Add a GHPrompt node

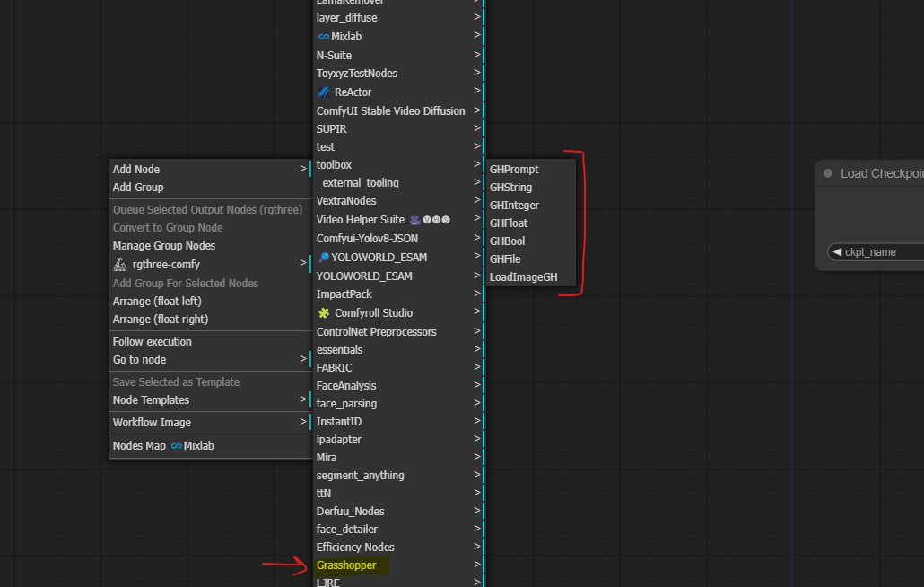click(x=530, y=170)
